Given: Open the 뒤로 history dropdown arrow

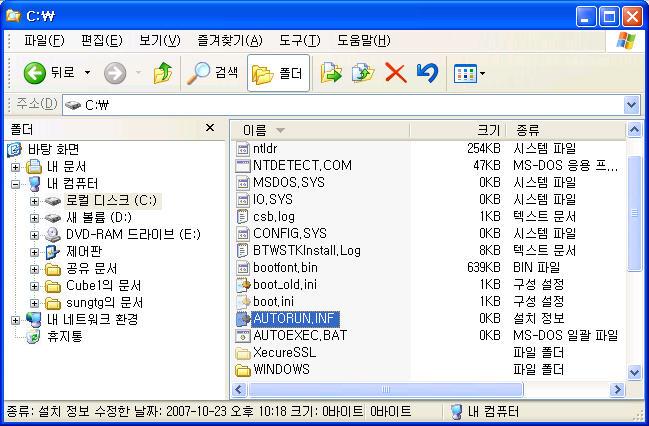Looking at the screenshot, I should pyautogui.click(x=88, y=73).
